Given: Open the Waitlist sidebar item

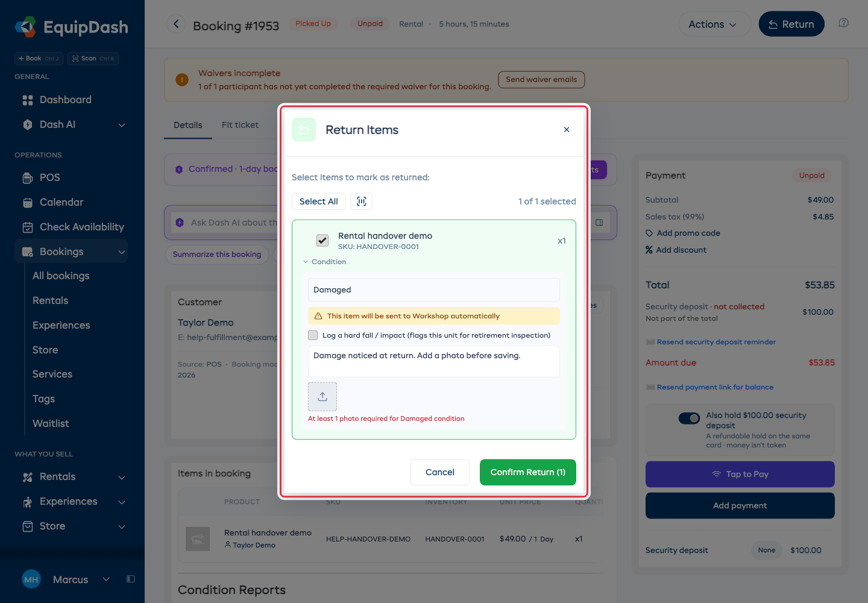Looking at the screenshot, I should pyautogui.click(x=51, y=424).
